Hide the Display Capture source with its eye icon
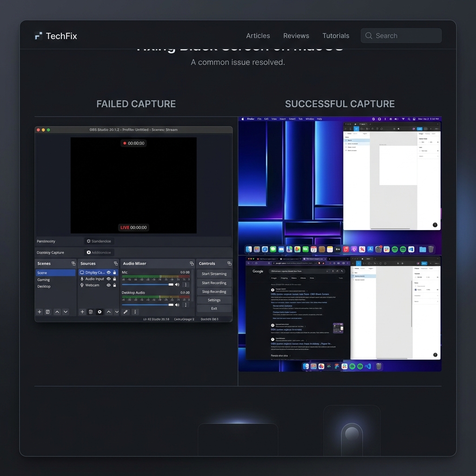476x476 pixels. [109, 272]
